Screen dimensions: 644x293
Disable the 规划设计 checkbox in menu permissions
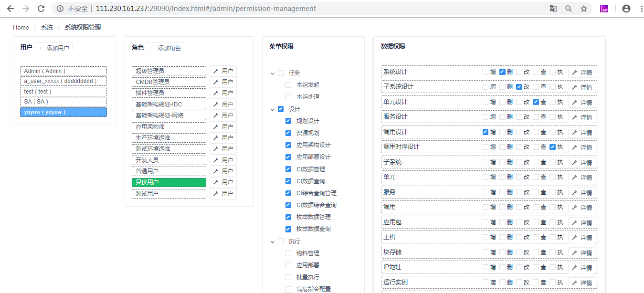click(288, 121)
